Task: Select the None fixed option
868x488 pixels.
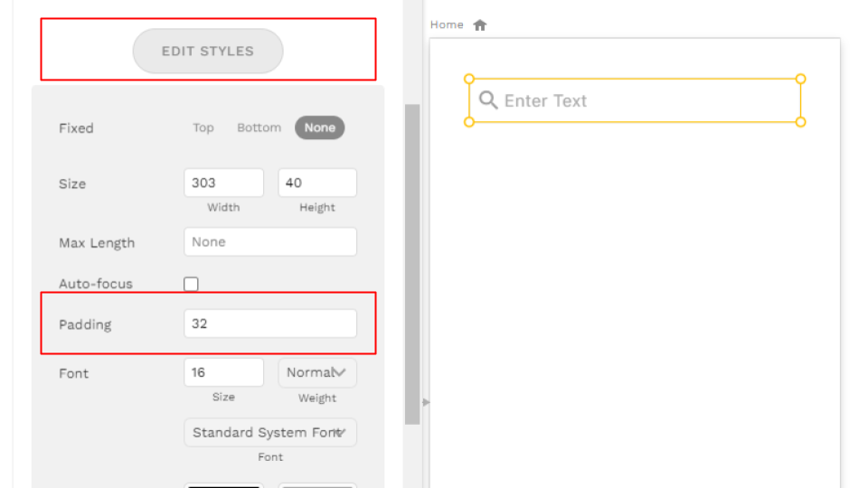Action: pos(320,127)
